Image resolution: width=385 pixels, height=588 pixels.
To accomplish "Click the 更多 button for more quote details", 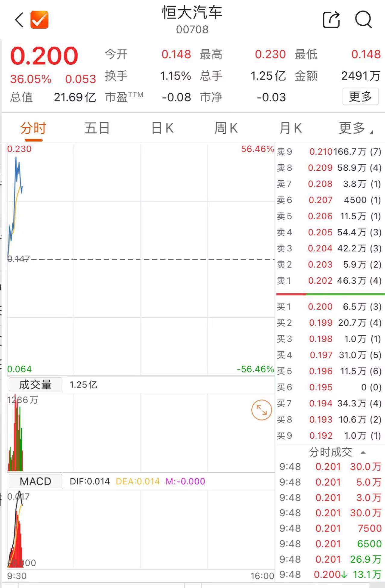I will tap(360, 97).
